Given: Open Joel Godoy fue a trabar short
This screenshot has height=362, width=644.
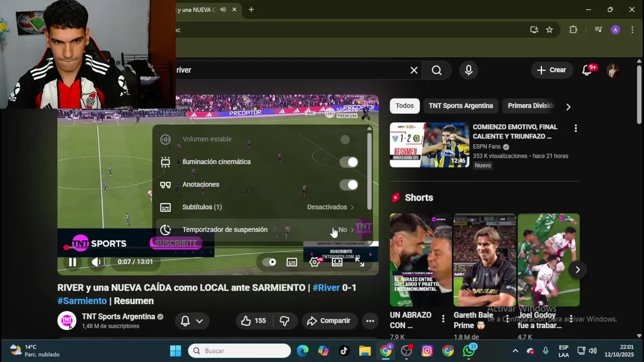Looking at the screenshot, I should [x=548, y=260].
